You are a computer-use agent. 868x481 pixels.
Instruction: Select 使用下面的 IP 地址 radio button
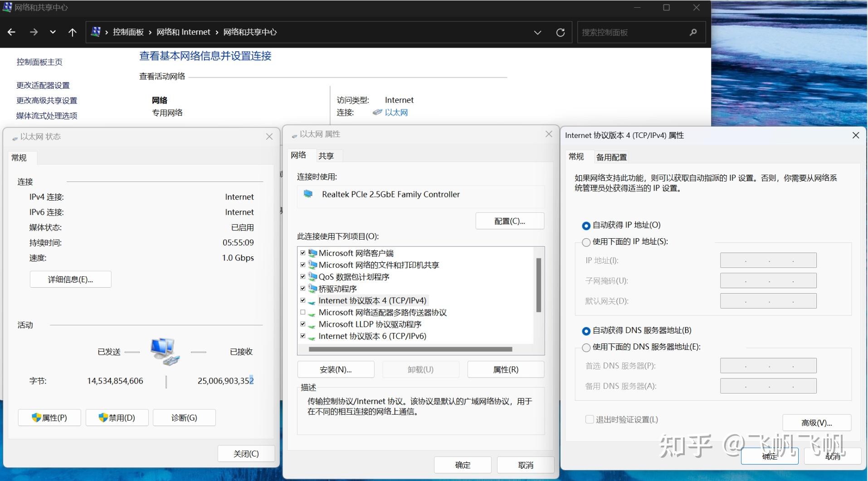point(586,242)
